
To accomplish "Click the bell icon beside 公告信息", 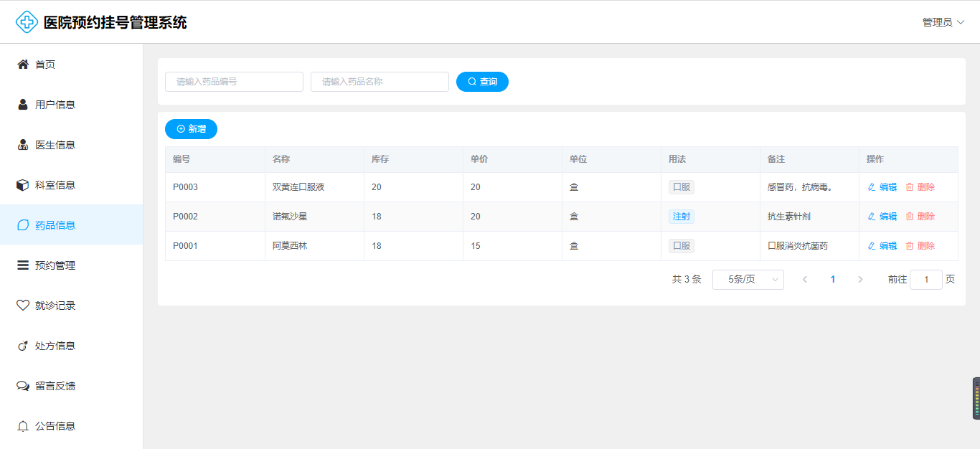I will (x=23, y=426).
